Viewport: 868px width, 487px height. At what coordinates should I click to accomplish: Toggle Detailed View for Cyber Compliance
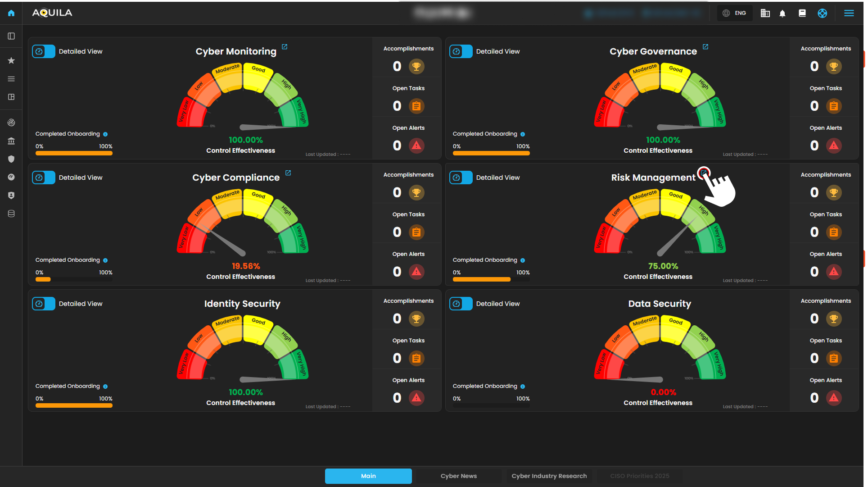44,178
